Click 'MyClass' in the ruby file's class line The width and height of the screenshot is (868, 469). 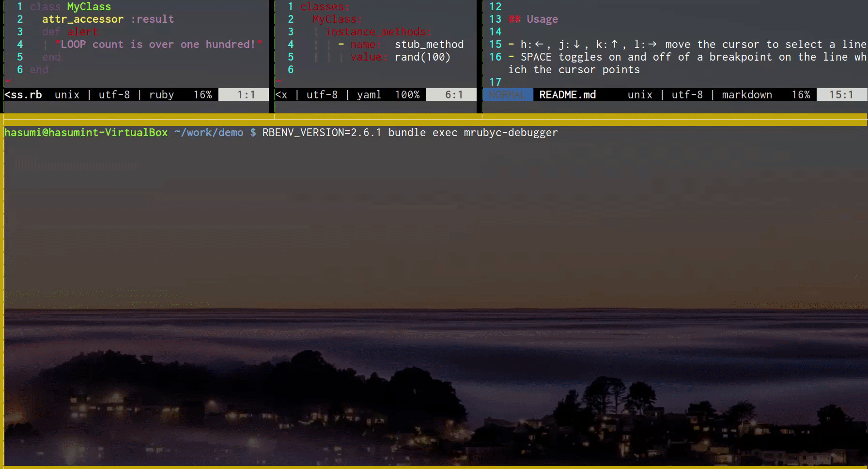click(x=89, y=7)
